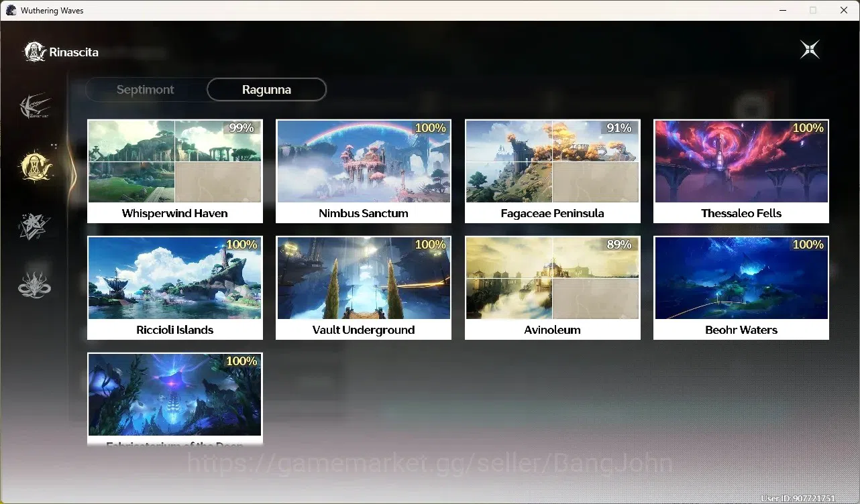Select the third region emblem in the sidebar
Image resolution: width=860 pixels, height=504 pixels.
point(34,226)
